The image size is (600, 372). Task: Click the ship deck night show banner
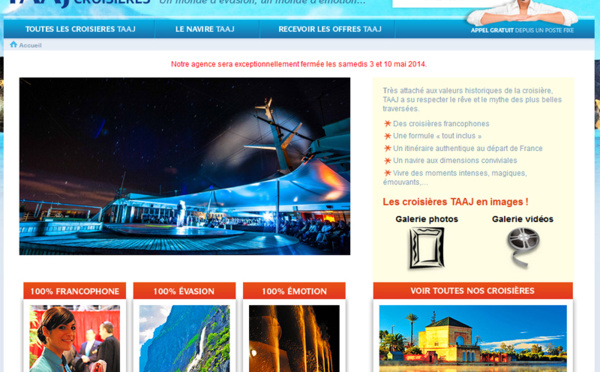click(x=185, y=166)
